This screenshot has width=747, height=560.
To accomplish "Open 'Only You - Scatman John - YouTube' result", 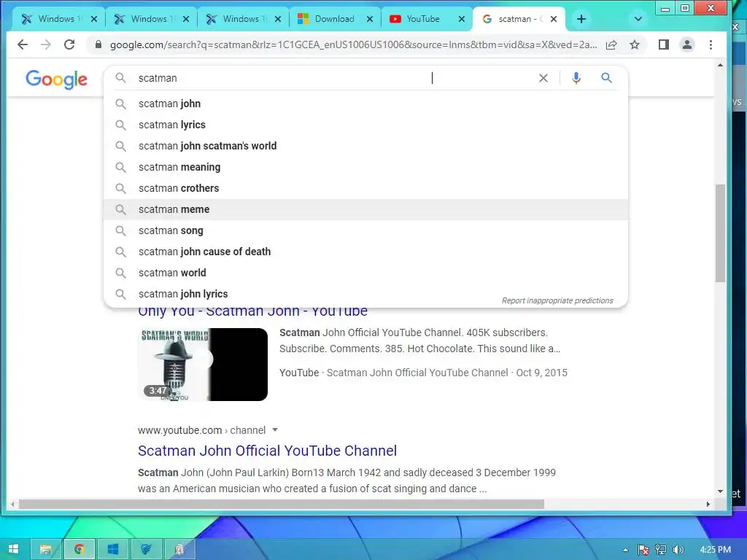I will [x=252, y=311].
